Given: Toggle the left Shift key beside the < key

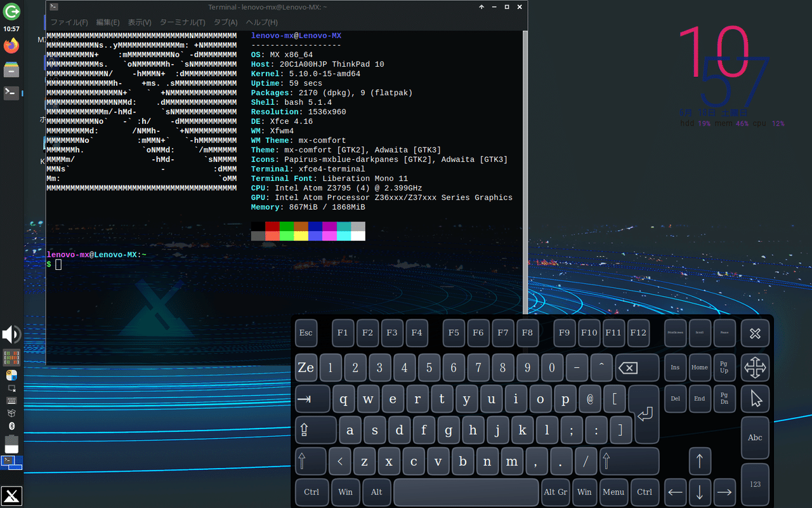Looking at the screenshot, I should 311,461.
